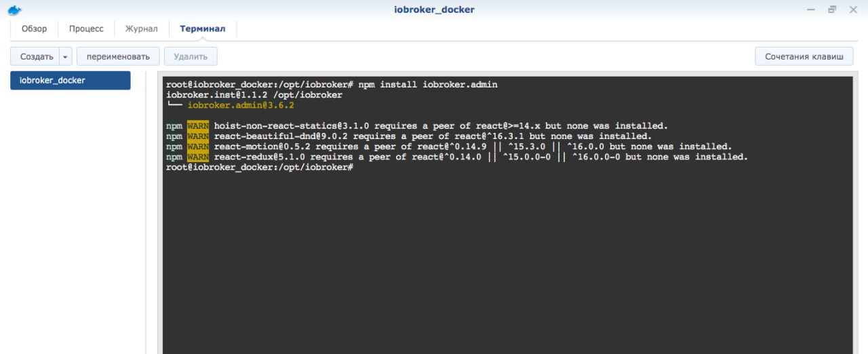Image resolution: width=868 pixels, height=354 pixels.
Task: Click the npm install iobroker.admin command text
Action: click(427, 85)
